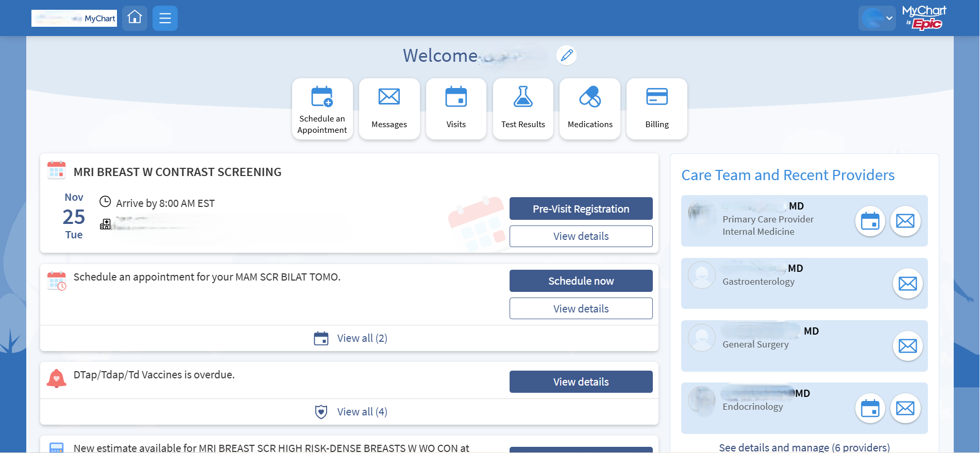
Task: Open the hamburger main menu
Action: 165,18
